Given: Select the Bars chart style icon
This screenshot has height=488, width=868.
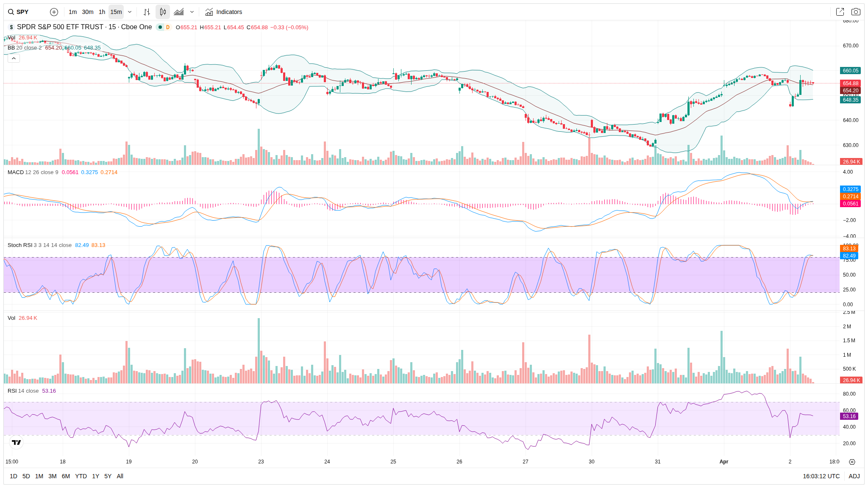Looking at the screenshot, I should coord(147,12).
